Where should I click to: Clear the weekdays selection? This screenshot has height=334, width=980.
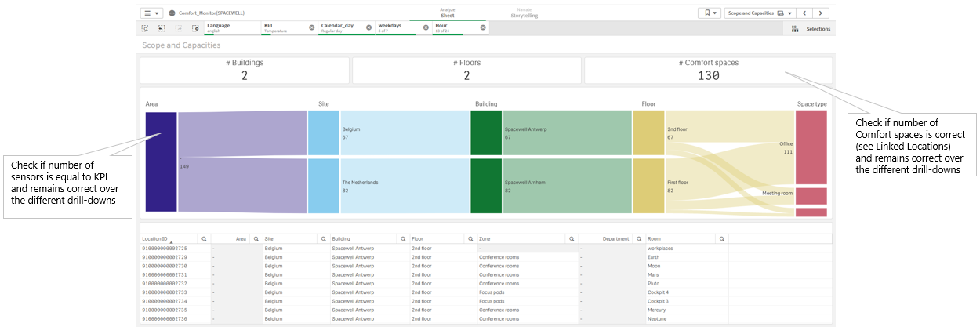[426, 27]
